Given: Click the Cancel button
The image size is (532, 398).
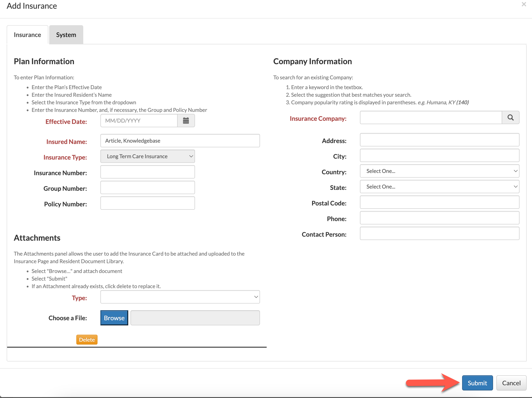Looking at the screenshot, I should pos(511,383).
